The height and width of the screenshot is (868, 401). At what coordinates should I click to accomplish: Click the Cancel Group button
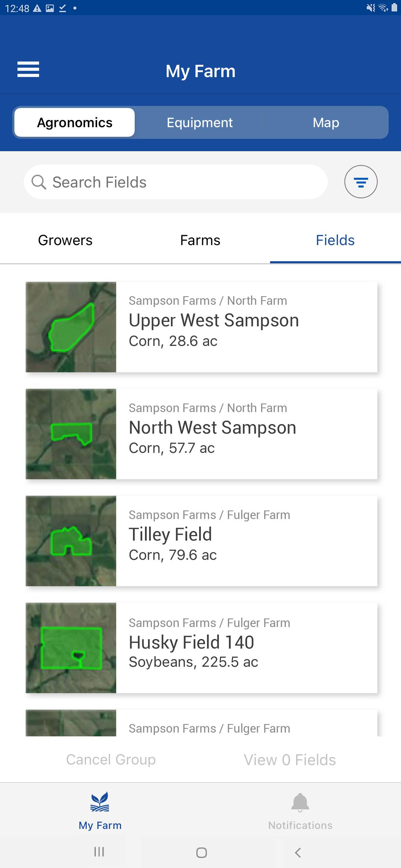111,759
